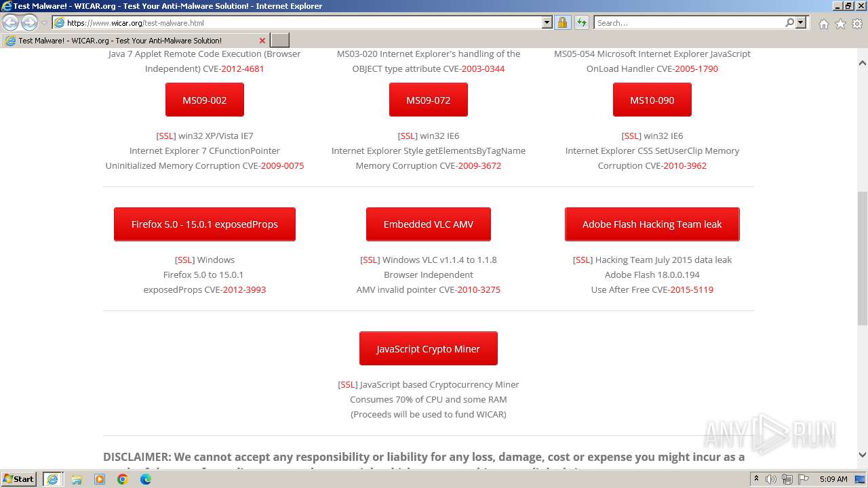Click text 'Adobe Flash 18.0.0.194'

pyautogui.click(x=652, y=274)
